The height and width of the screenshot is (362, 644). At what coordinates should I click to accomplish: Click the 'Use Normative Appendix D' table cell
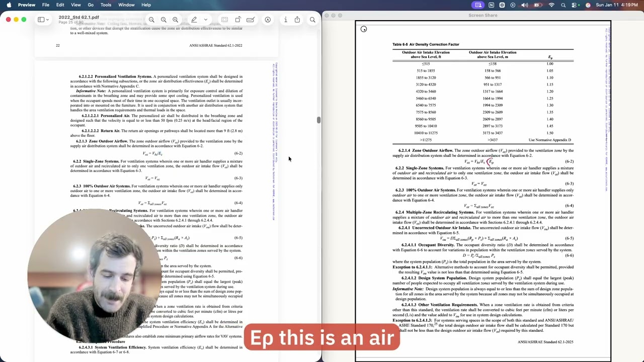tap(550, 140)
